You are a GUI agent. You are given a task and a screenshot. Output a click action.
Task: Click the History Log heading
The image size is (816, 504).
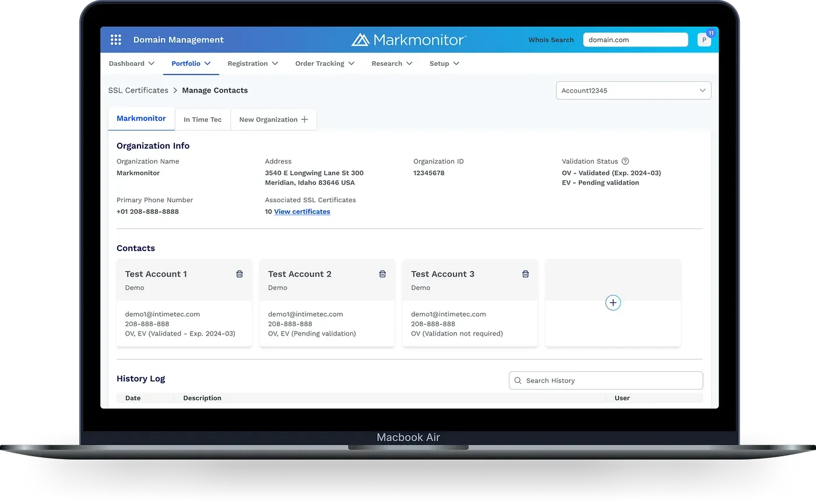point(141,379)
